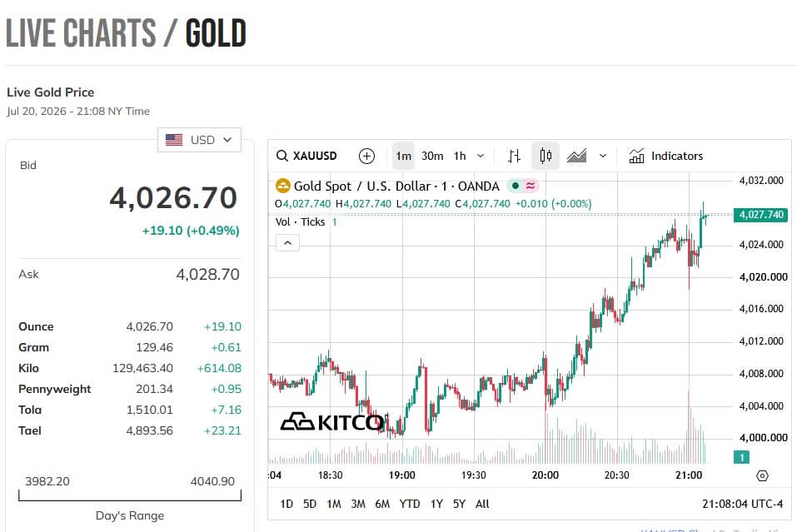Choose the 5Y date range
The height and width of the screenshot is (532, 797).
coord(459,504)
